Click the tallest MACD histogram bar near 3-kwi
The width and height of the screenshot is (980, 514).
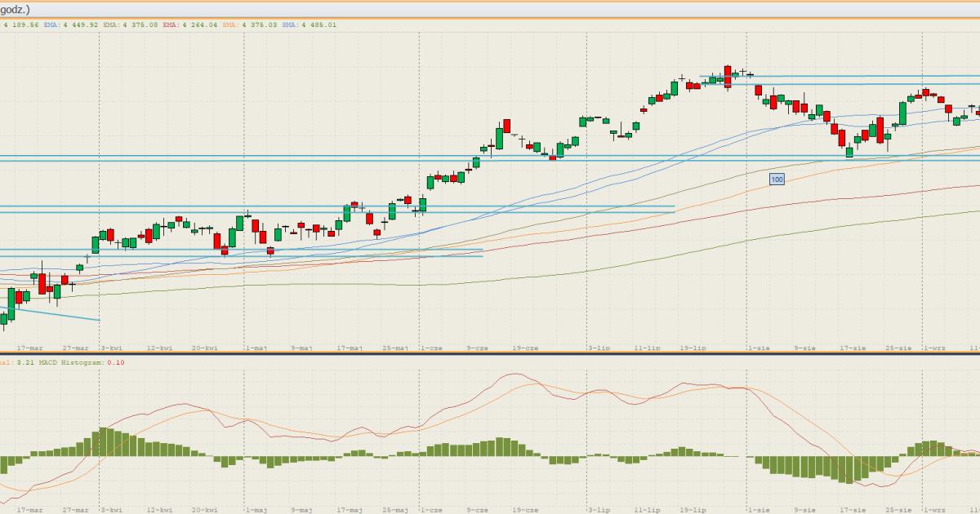point(101,441)
